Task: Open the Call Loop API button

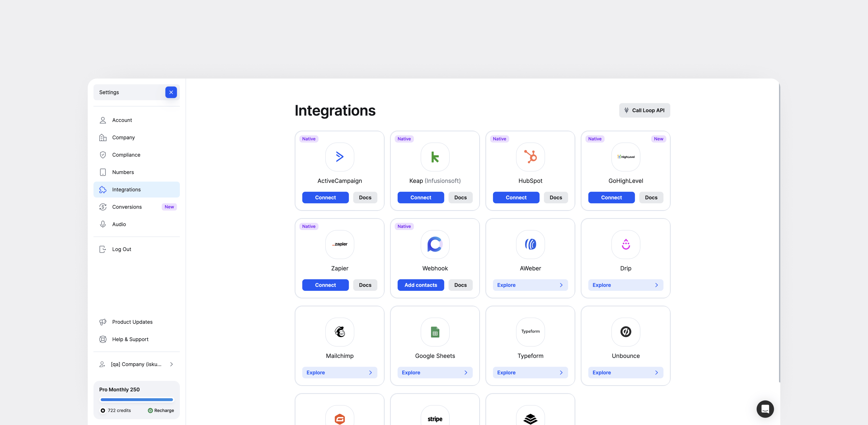Action: (x=644, y=110)
